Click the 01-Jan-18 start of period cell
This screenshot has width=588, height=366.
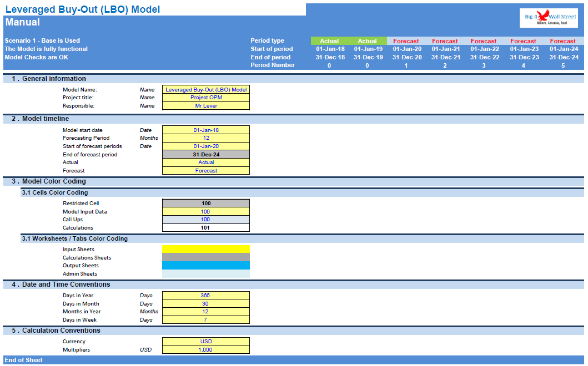(x=330, y=49)
